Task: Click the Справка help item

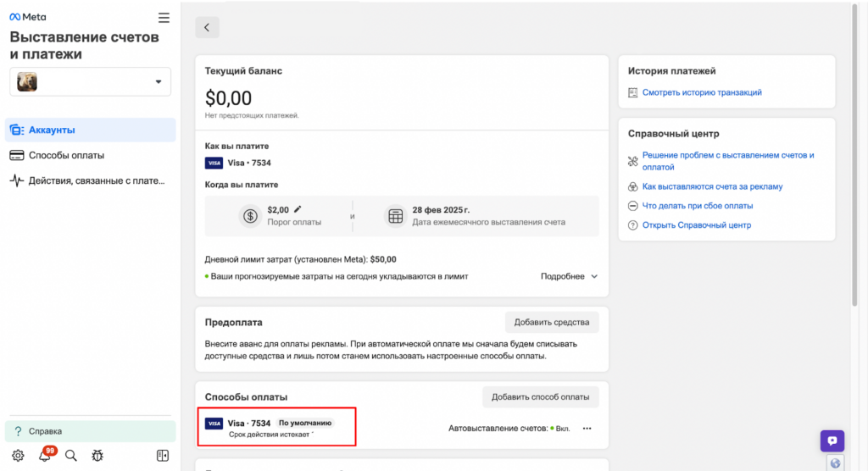Action: pyautogui.click(x=90, y=431)
